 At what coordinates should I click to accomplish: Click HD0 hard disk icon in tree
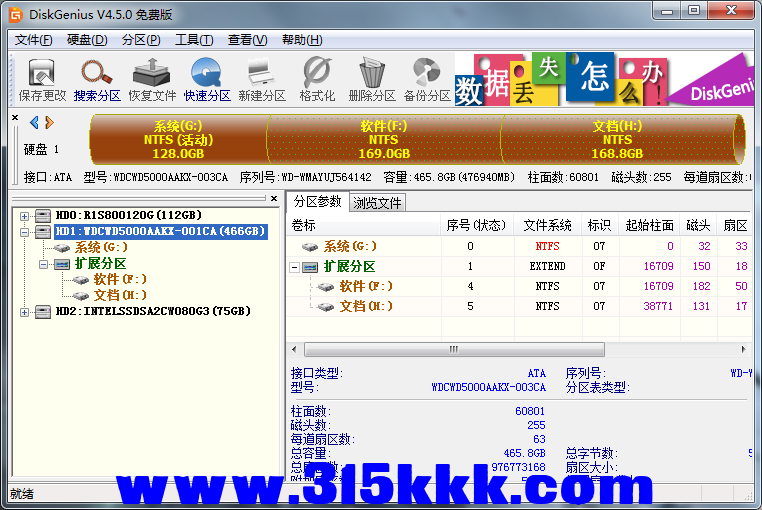coord(43,215)
